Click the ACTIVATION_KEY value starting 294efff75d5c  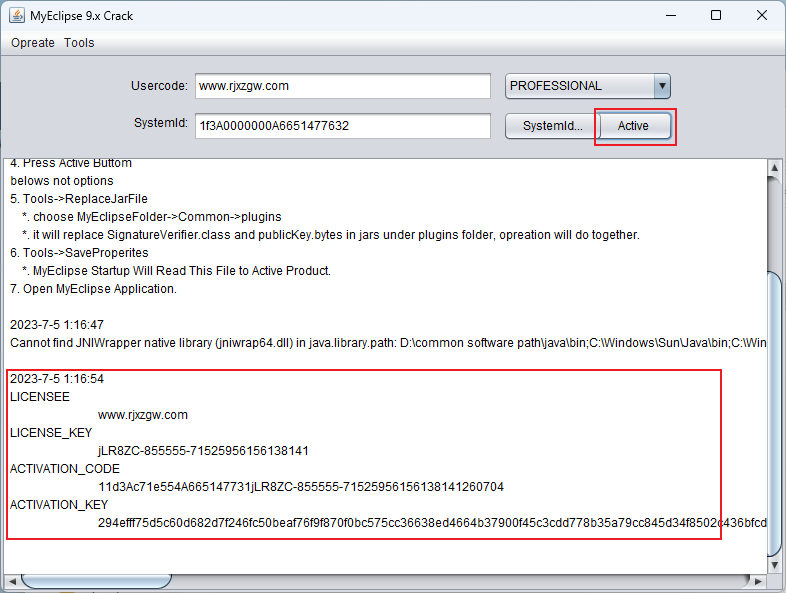(x=432, y=523)
